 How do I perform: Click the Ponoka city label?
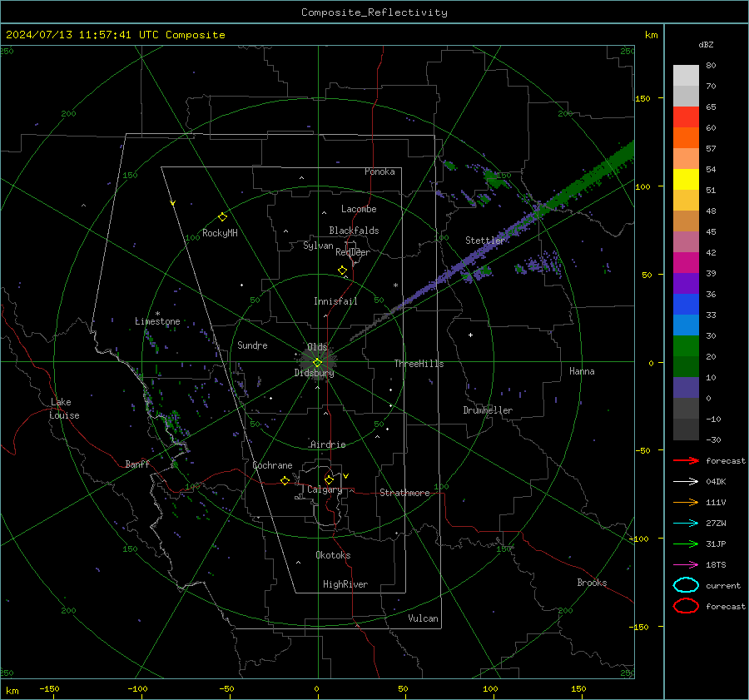(379, 171)
